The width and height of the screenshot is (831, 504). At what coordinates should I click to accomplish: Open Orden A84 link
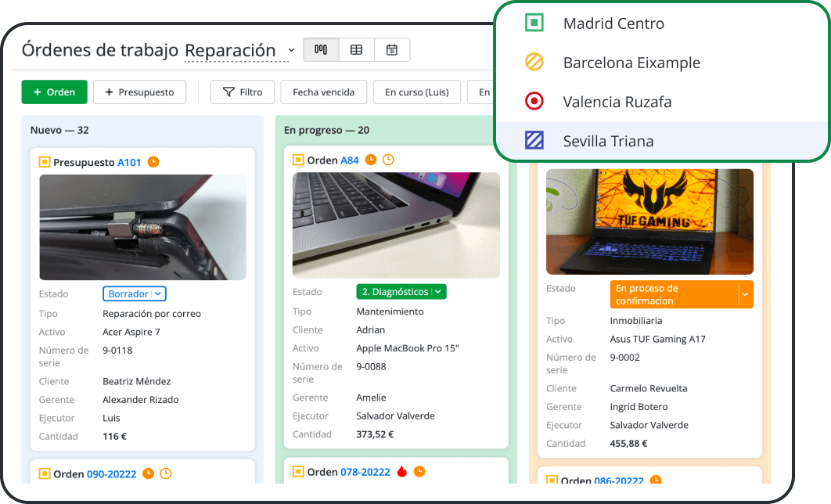coord(350,160)
